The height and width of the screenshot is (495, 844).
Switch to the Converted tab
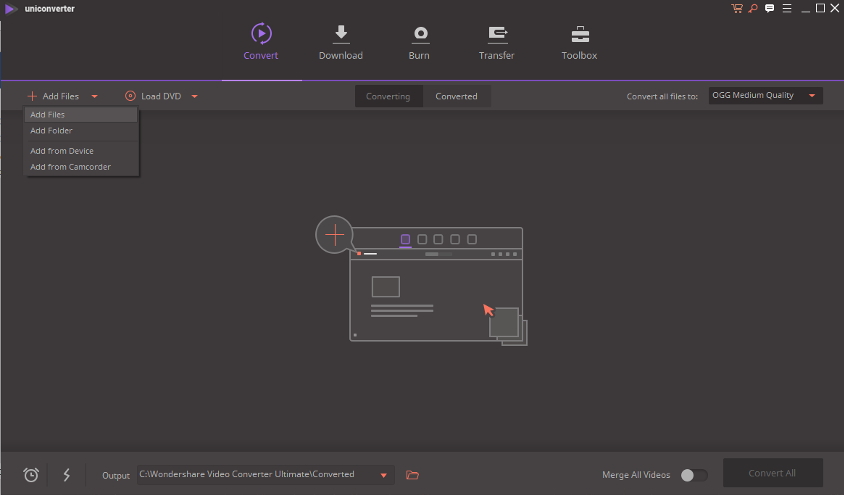pyautogui.click(x=456, y=96)
